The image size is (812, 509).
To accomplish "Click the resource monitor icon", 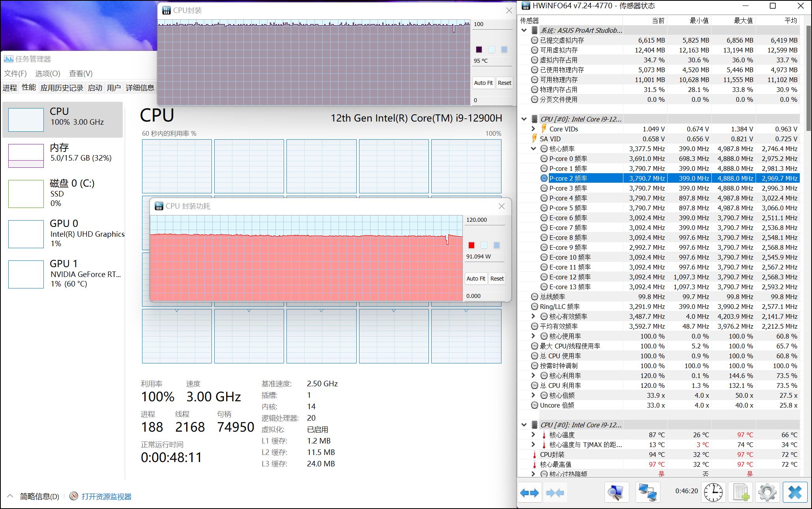I will pyautogui.click(x=74, y=496).
